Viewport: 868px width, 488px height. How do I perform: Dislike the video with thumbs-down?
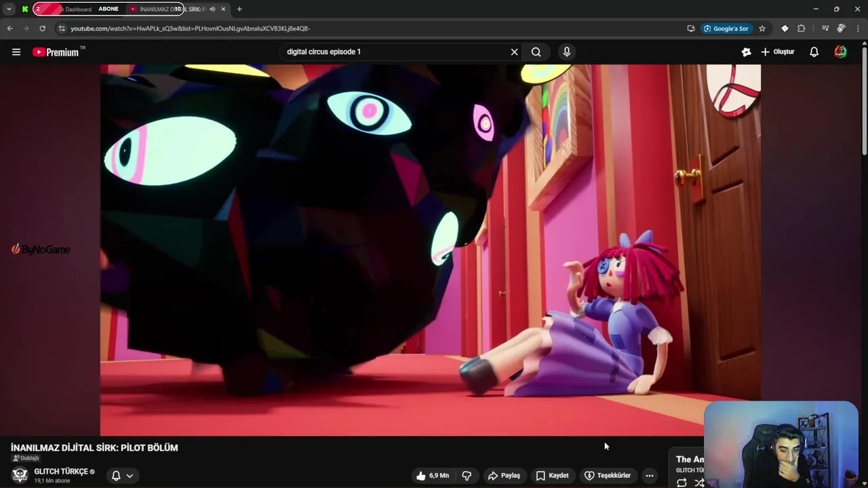[467, 475]
